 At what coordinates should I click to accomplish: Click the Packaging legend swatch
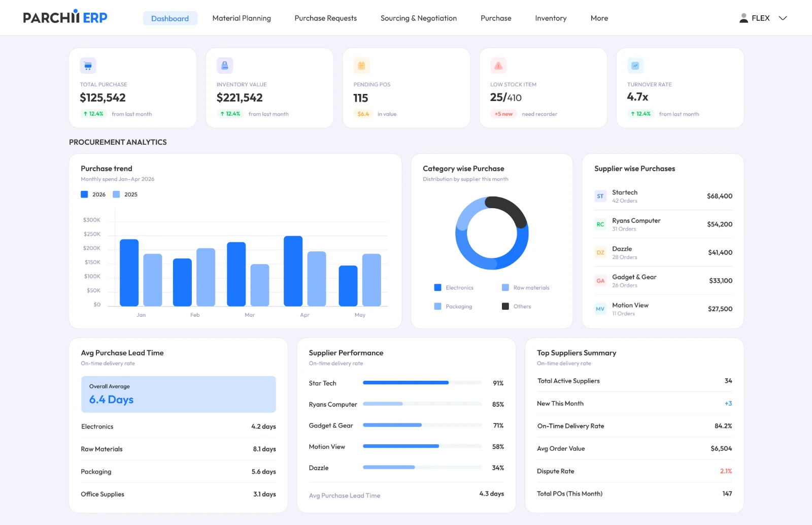pyautogui.click(x=437, y=306)
